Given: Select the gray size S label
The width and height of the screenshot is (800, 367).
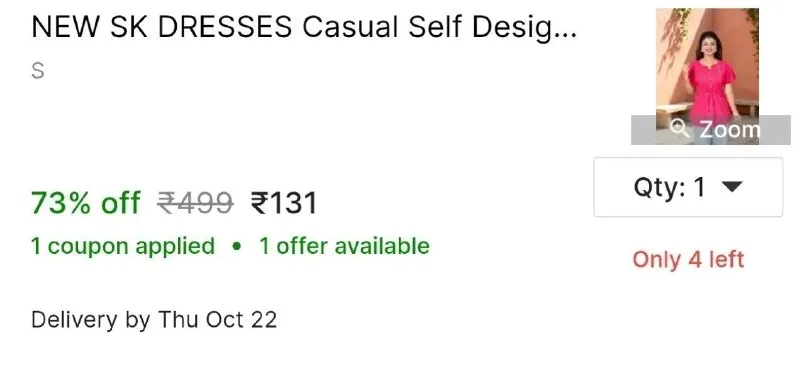Looking at the screenshot, I should point(38,70).
